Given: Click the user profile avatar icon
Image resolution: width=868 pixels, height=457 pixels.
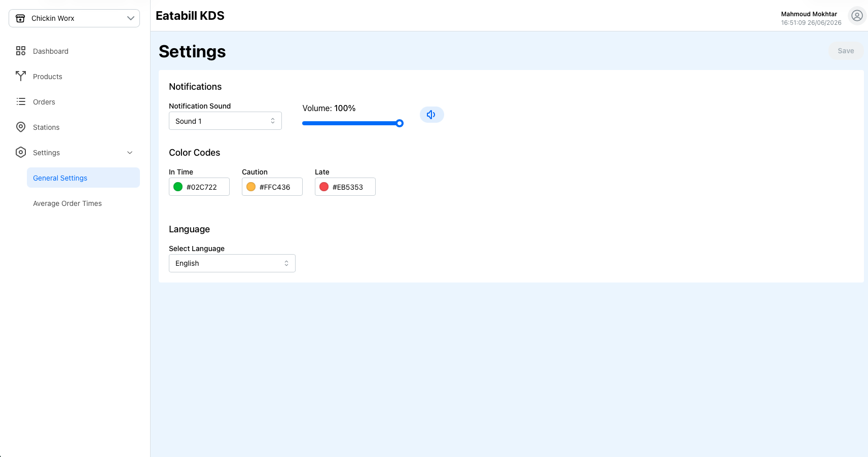Looking at the screenshot, I should coord(857,16).
